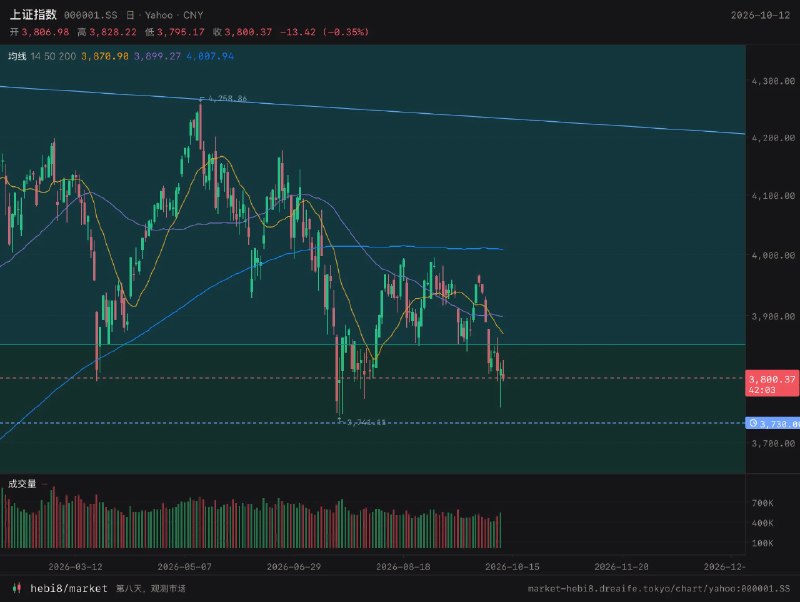Click the ticker symbol 000001.SS in the header
This screenshot has height=602, width=800.
click(x=91, y=15)
